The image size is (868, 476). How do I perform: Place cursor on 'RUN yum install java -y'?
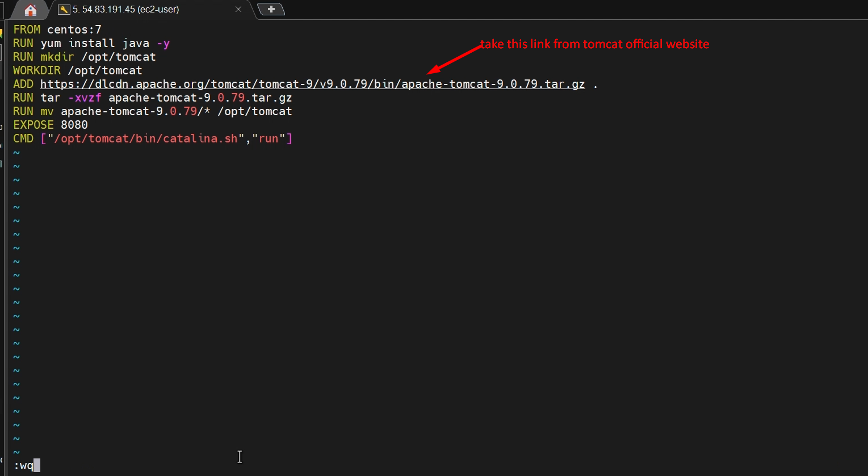91,43
